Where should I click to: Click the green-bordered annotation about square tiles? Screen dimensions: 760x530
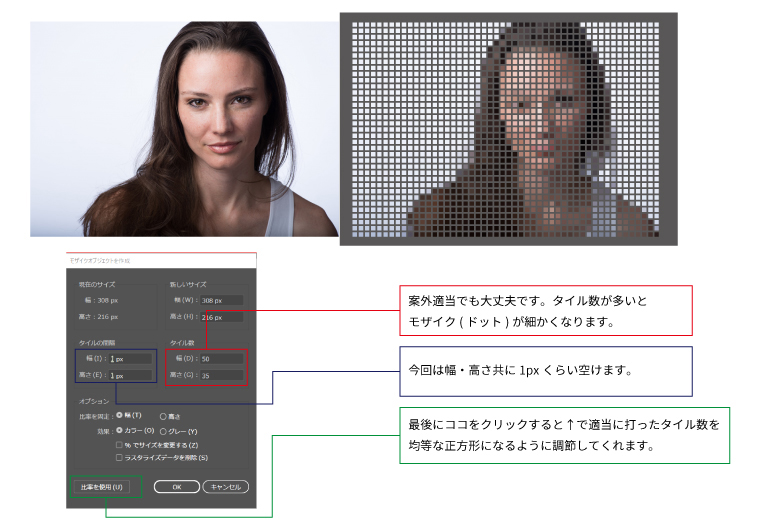point(564,435)
